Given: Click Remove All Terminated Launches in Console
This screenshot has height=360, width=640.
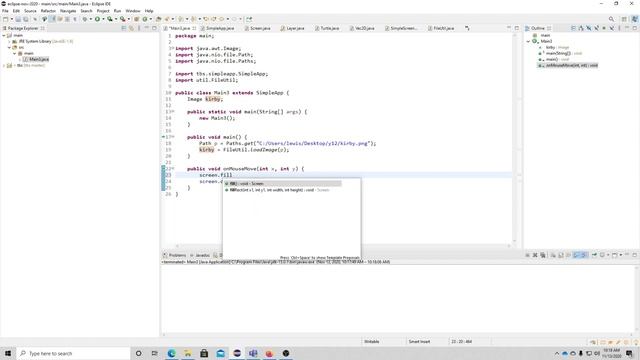Looking at the screenshot, I should click(542, 255).
